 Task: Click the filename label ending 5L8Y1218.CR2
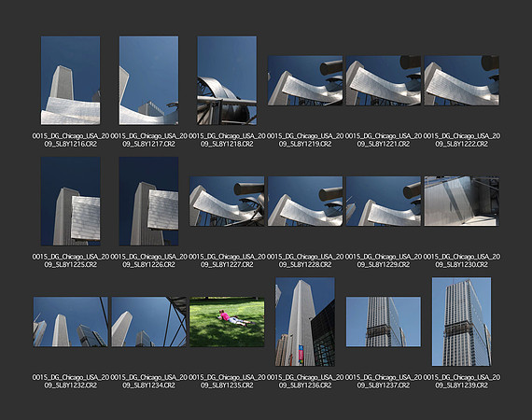(x=227, y=140)
